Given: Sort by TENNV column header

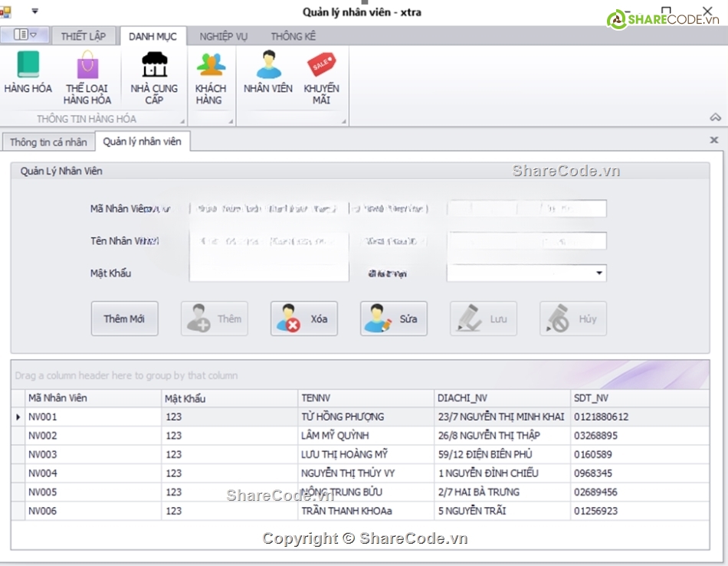Looking at the screenshot, I should pyautogui.click(x=366, y=398).
